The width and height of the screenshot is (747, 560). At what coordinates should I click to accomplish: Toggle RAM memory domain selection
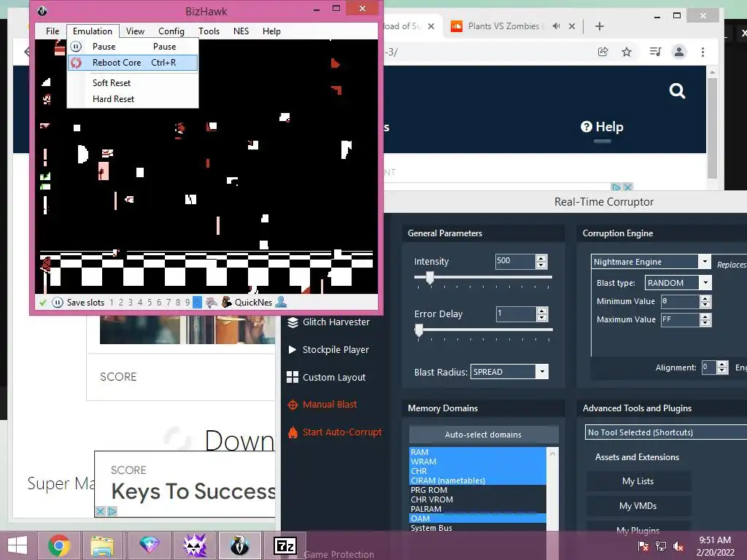[477, 452]
